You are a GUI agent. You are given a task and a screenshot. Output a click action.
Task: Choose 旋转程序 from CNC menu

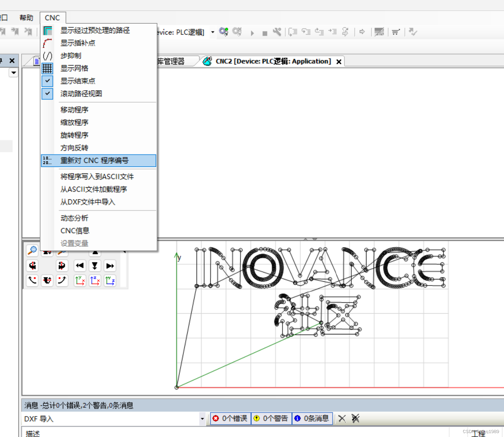point(98,135)
